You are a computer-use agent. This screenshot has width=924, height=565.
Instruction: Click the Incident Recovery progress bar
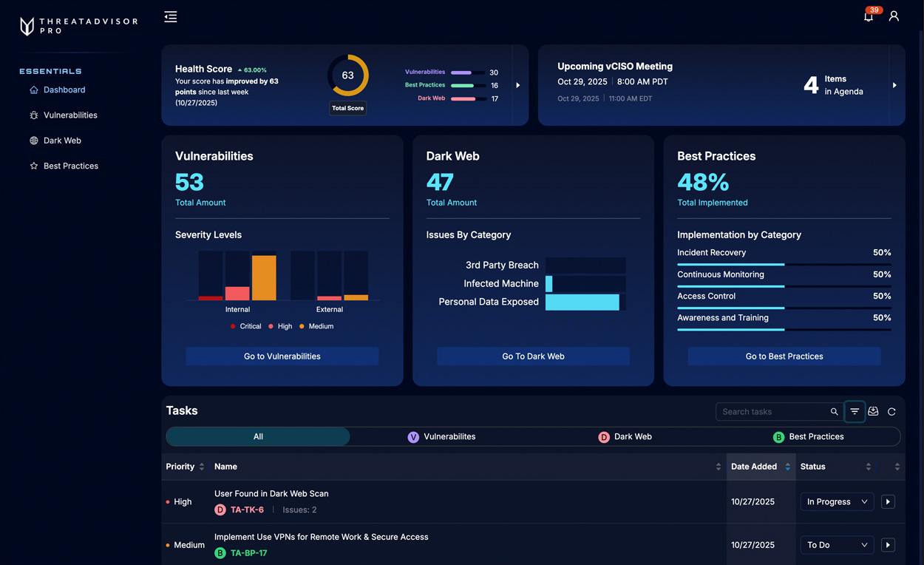(x=784, y=264)
